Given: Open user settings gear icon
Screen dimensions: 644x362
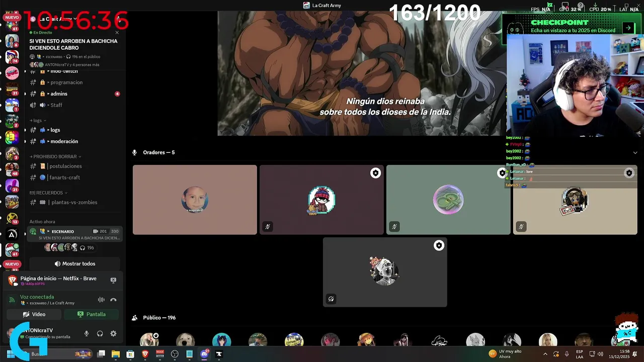Looking at the screenshot, I should pos(113,333).
